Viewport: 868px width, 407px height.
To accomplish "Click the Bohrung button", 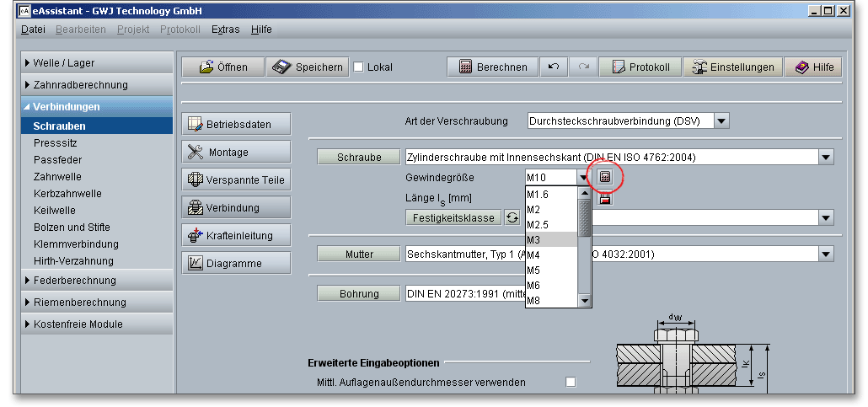I will (x=359, y=293).
